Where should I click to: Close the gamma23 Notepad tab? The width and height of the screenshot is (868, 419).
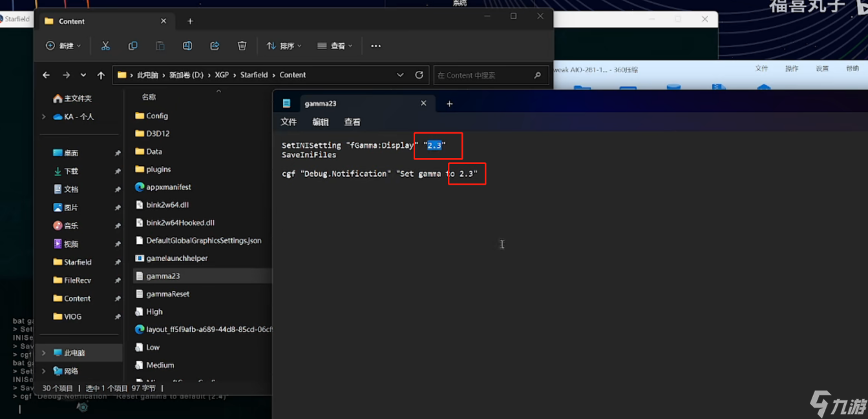point(423,103)
